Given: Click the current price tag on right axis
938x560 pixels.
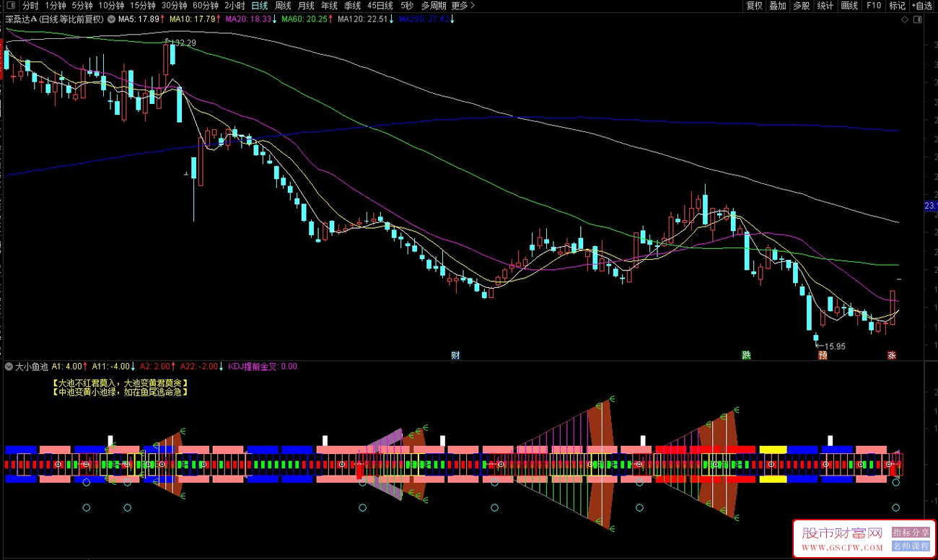Looking at the screenshot, I should click(930, 206).
